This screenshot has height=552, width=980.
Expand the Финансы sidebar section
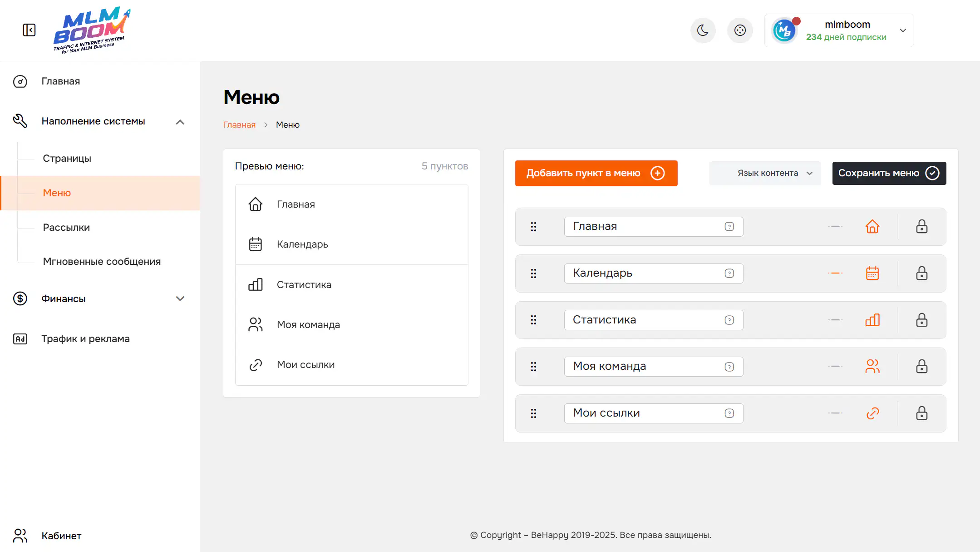pos(180,298)
